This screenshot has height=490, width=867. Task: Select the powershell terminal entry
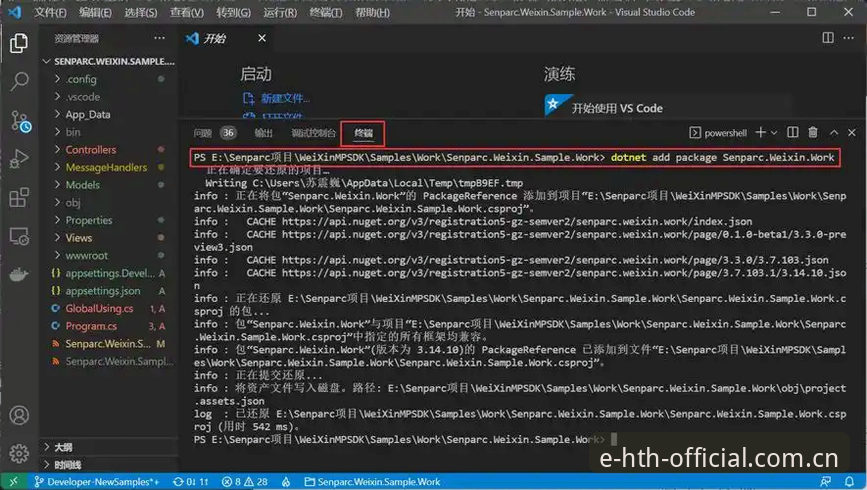click(718, 133)
